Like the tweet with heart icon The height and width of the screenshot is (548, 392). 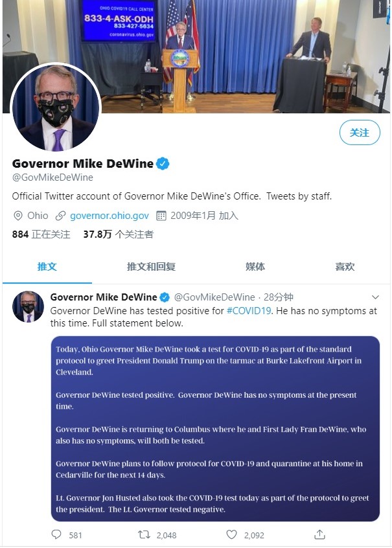click(x=231, y=534)
